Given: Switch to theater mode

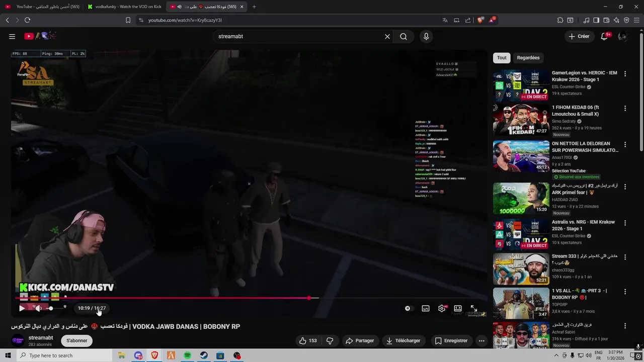Looking at the screenshot, I should coord(458,308).
